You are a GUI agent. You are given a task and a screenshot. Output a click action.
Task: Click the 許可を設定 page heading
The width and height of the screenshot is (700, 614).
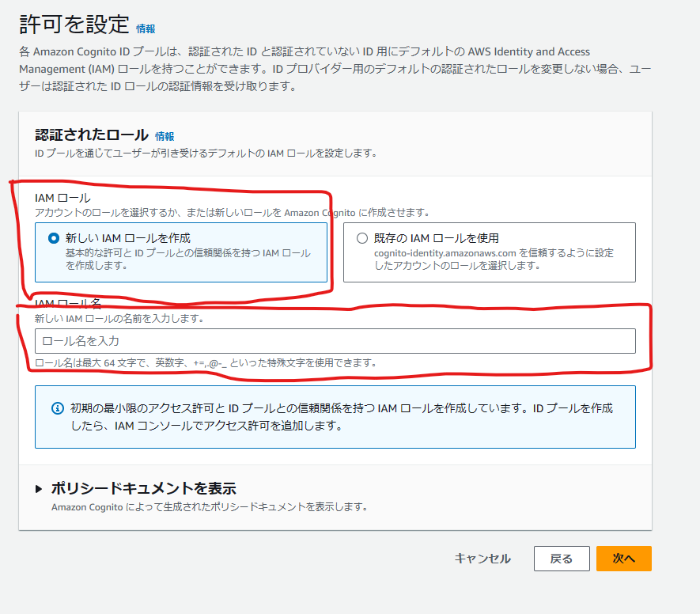74,24
